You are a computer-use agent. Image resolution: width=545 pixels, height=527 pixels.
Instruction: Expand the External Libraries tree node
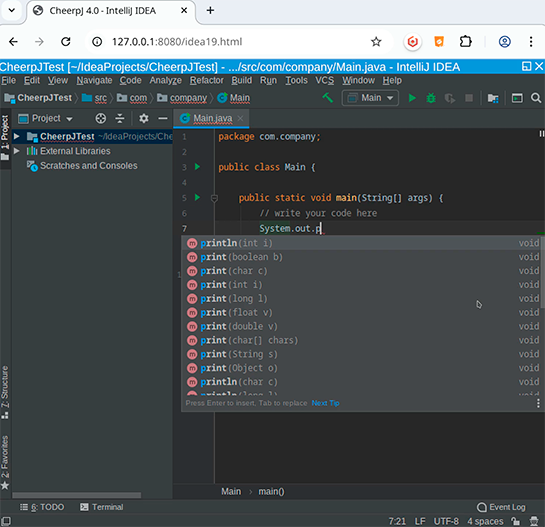pyautogui.click(x=16, y=151)
